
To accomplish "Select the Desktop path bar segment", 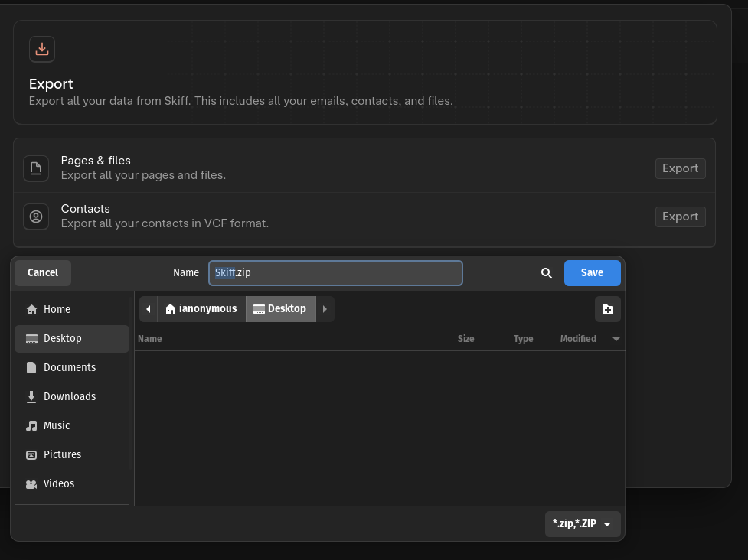I will pos(280,309).
